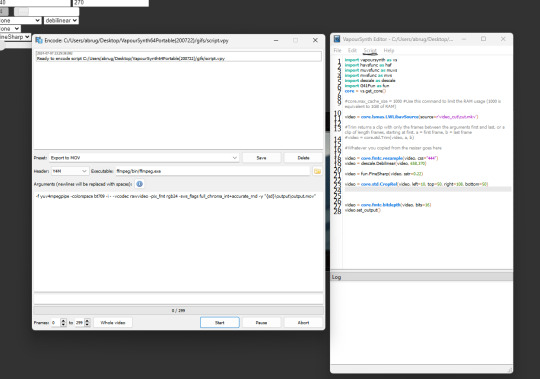This screenshot has height=379, width=540.
Task: Open the 'one' dropdown left of debilinear
Action: pos(20,21)
